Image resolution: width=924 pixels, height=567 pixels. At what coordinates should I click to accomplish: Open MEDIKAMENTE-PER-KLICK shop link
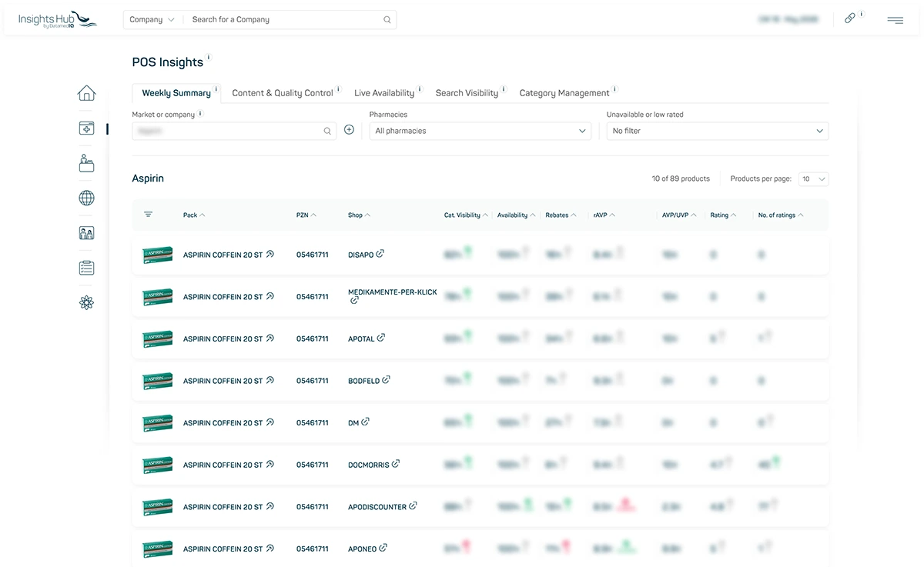click(x=392, y=292)
